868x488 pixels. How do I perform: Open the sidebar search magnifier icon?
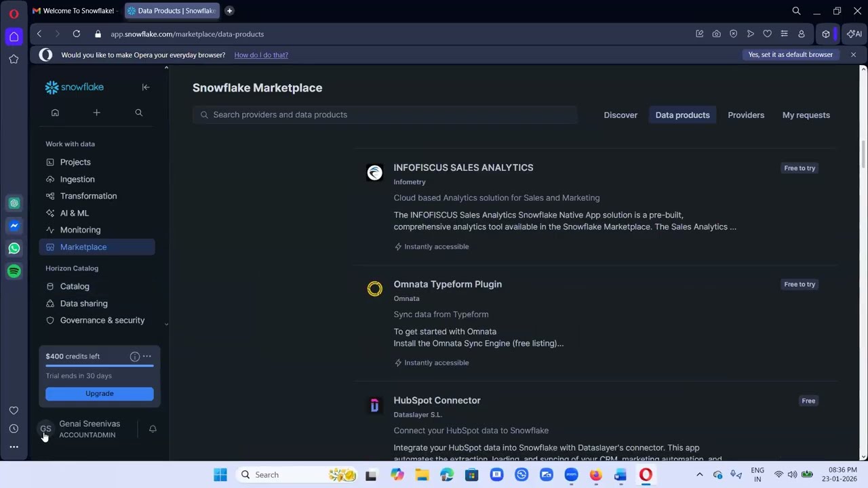tap(138, 113)
